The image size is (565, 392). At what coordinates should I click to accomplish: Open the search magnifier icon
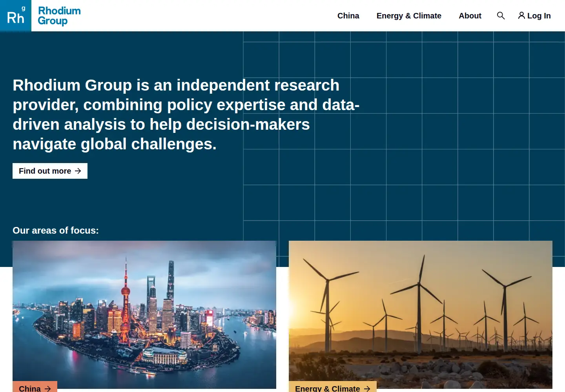(501, 16)
